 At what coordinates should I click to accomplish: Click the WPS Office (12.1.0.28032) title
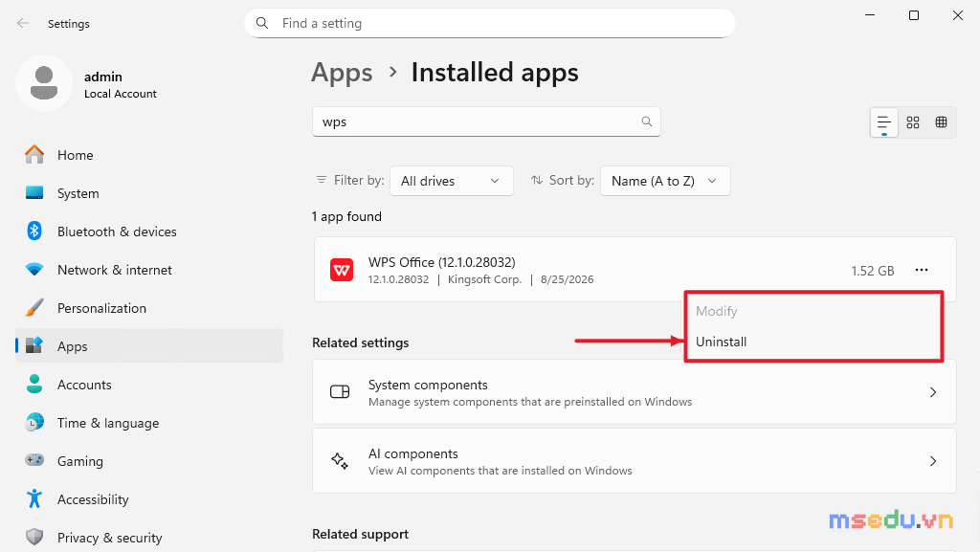click(442, 262)
